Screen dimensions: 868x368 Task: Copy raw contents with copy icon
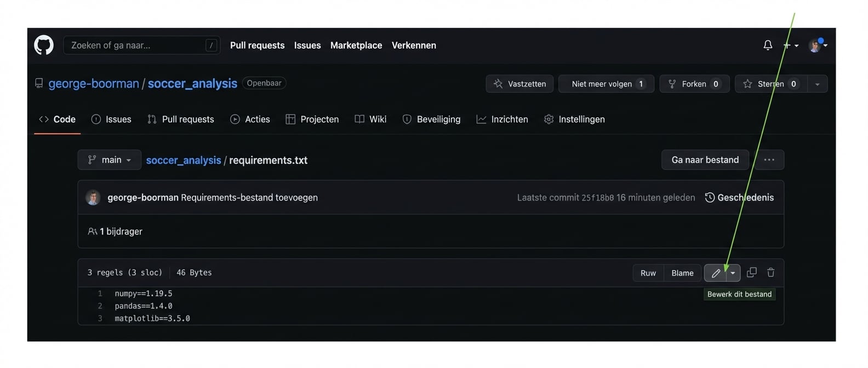tap(752, 273)
